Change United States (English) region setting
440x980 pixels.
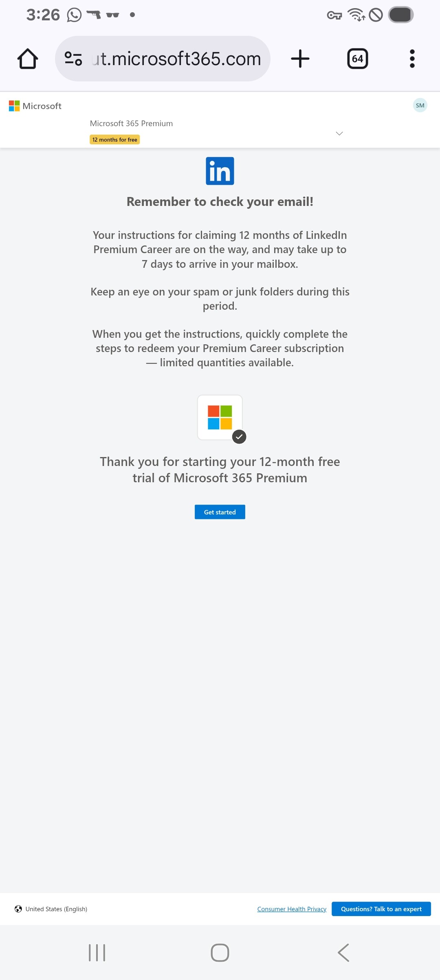pos(51,909)
